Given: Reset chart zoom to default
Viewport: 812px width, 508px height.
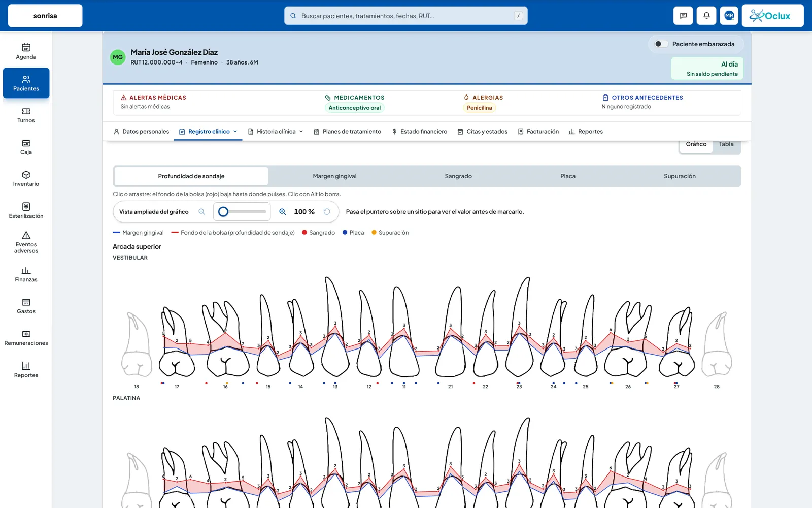Looking at the screenshot, I should tap(327, 212).
